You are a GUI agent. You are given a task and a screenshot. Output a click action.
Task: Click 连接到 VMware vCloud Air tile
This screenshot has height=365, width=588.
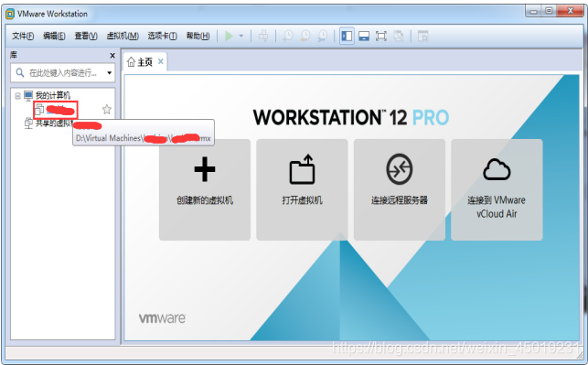click(497, 189)
